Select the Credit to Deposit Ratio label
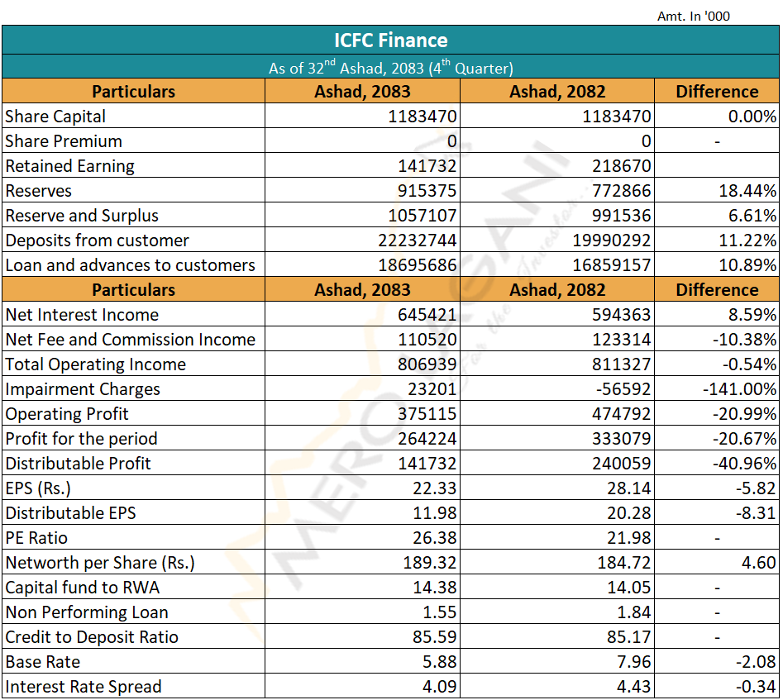The image size is (783, 700). click(x=92, y=637)
